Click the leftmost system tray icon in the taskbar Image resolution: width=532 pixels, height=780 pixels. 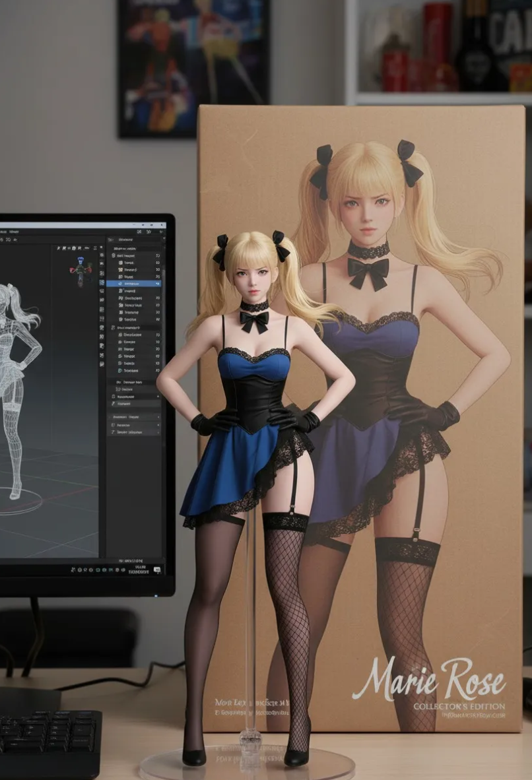click(x=72, y=569)
